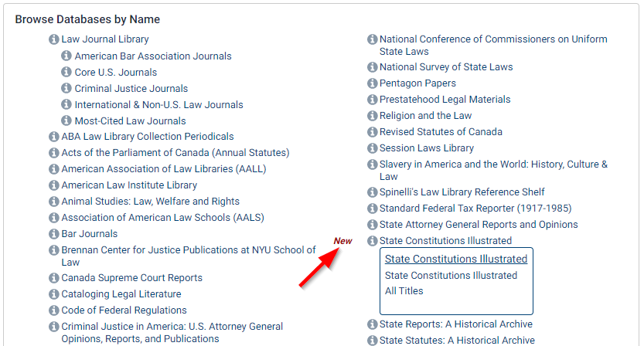
Task: Open State Reports: A Historical Archive
Action: coord(456,324)
